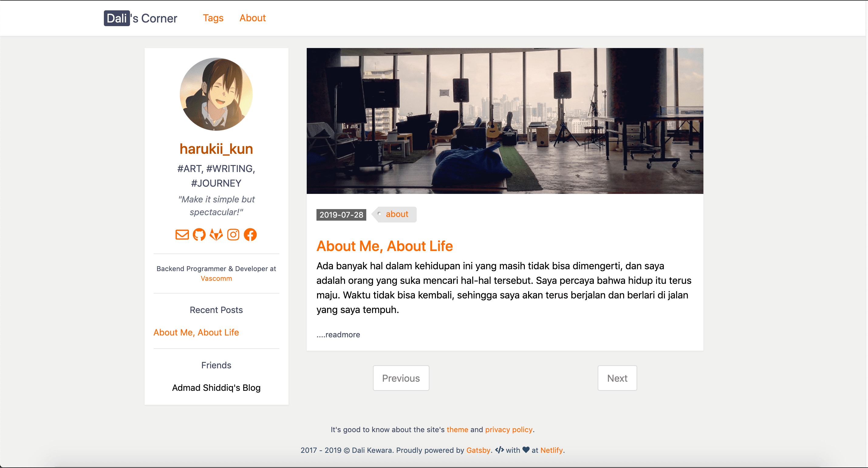Click the post cover photo

click(504, 121)
